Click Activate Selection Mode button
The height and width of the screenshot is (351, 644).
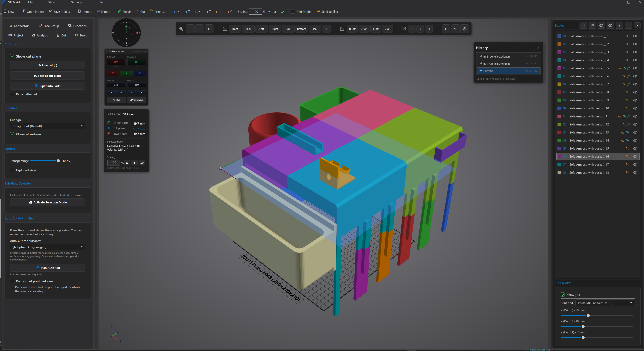[48, 202]
